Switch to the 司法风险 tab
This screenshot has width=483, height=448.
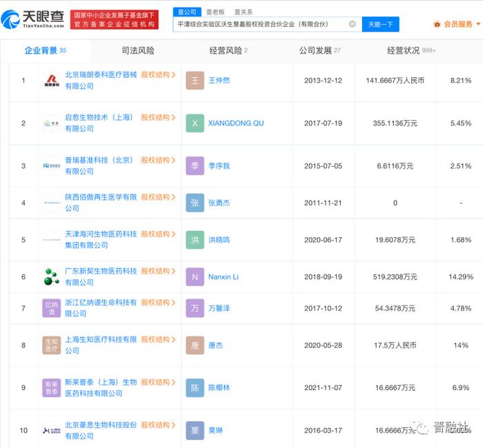[x=138, y=50]
